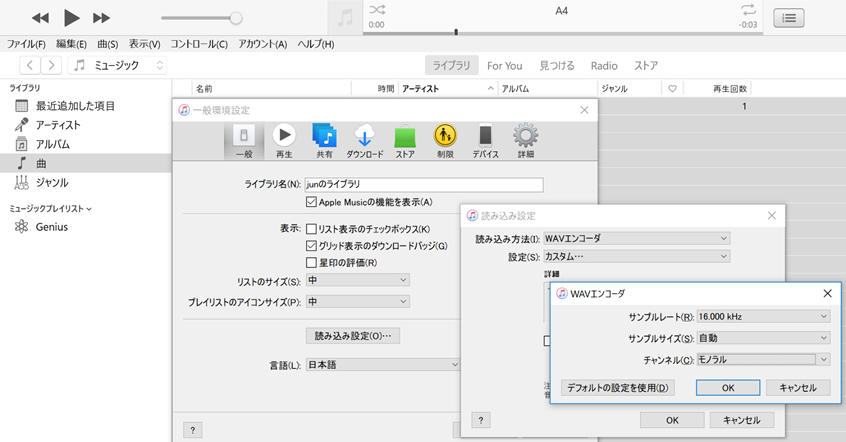Open the 制限 preferences pane

[445, 141]
